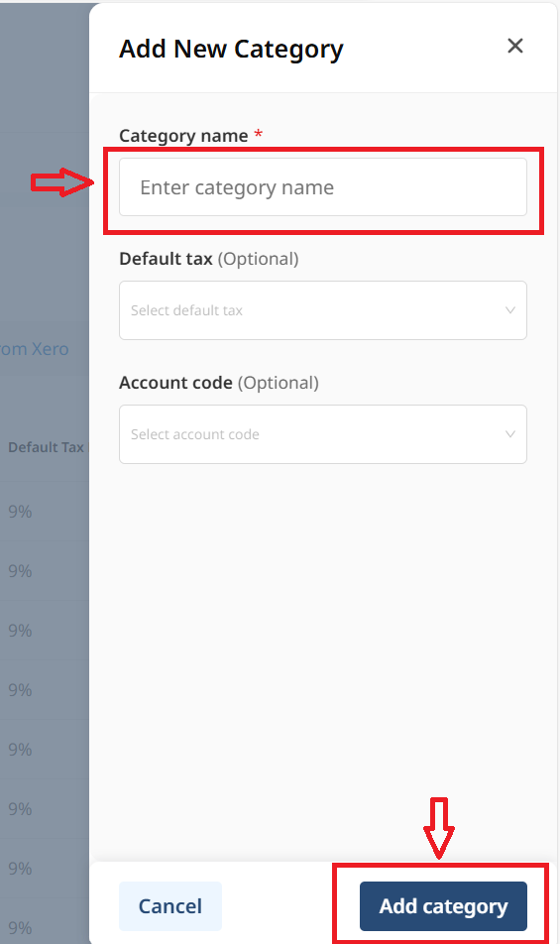Click the Add New Category title

click(x=231, y=49)
